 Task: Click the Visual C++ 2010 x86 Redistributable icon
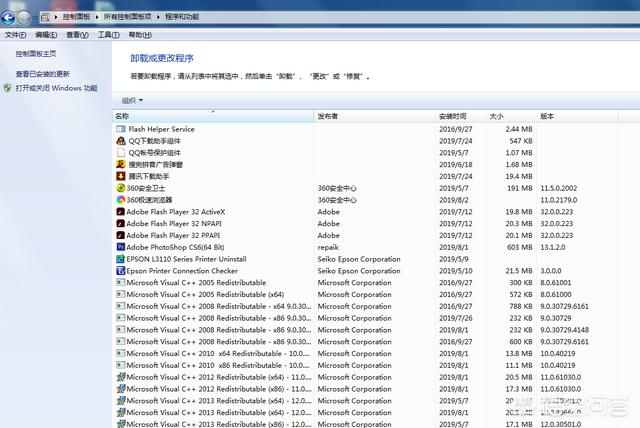pos(120,365)
